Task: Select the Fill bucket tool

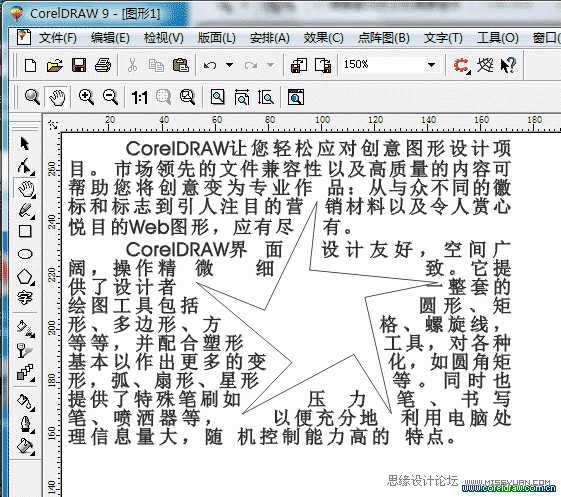Action: [x=26, y=447]
